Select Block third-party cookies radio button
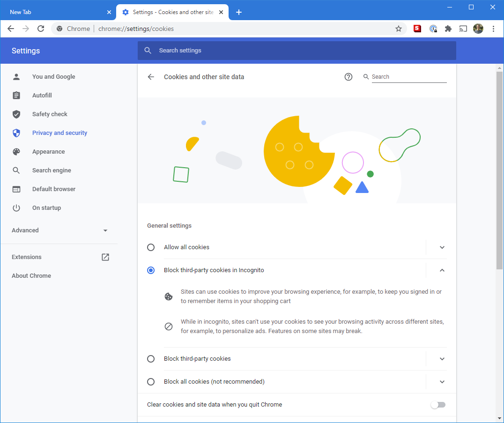 click(x=151, y=359)
